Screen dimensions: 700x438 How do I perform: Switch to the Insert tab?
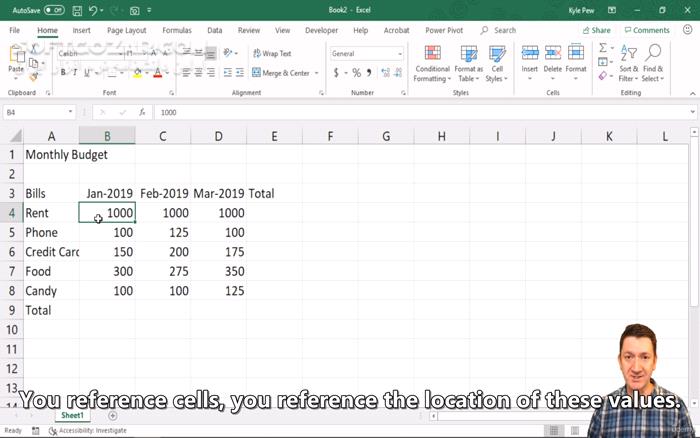pos(81,30)
